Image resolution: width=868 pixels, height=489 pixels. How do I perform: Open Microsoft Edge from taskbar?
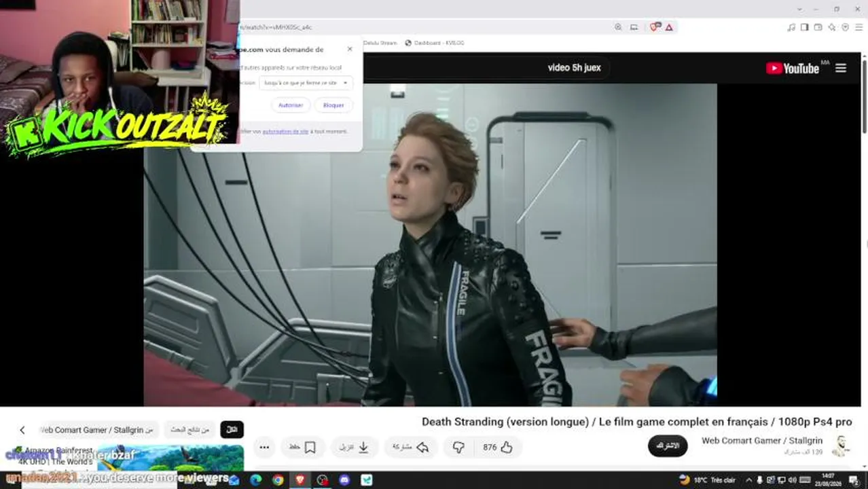(255, 480)
